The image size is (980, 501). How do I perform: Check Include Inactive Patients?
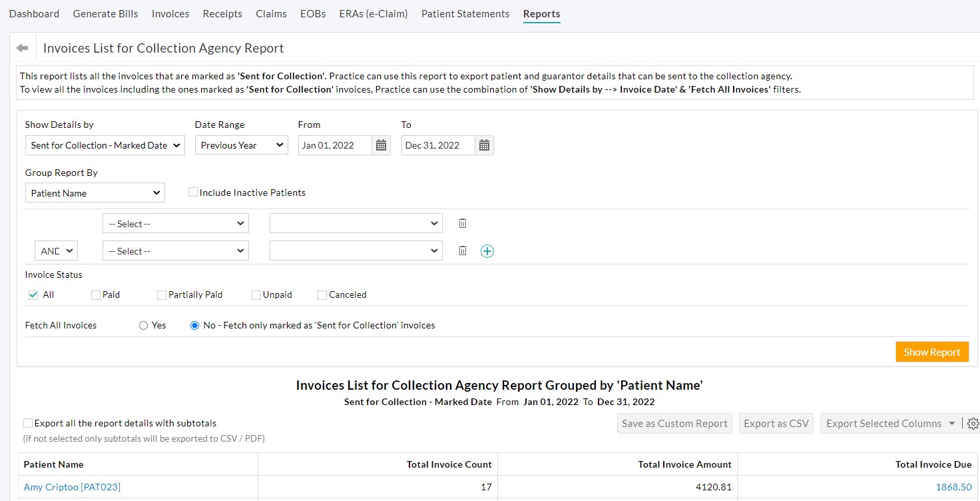click(x=192, y=192)
